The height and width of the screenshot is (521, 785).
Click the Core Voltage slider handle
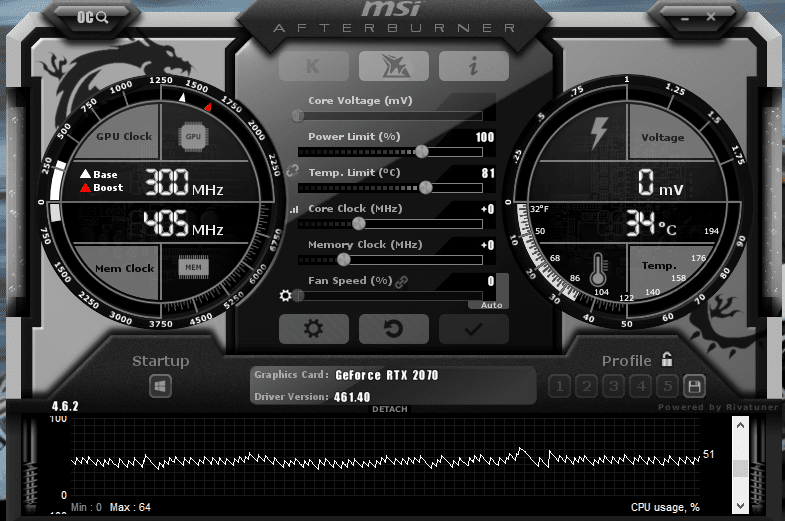298,116
